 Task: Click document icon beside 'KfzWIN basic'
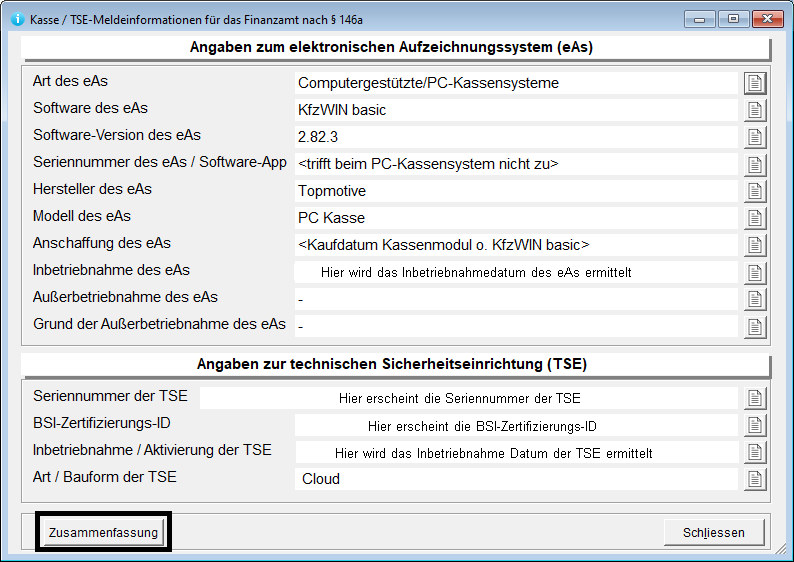[x=755, y=110]
